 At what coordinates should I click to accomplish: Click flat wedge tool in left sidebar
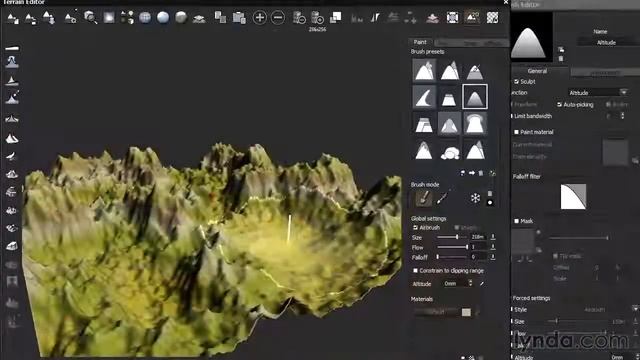[12, 48]
